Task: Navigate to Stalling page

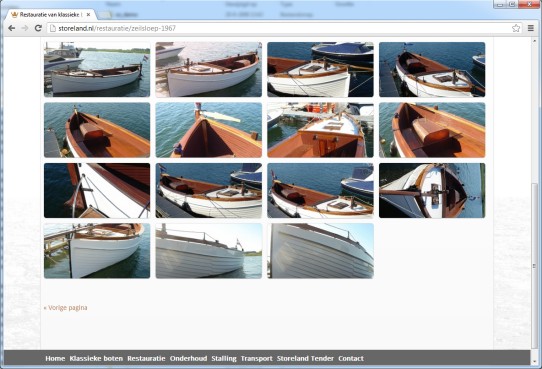Action: pos(224,359)
